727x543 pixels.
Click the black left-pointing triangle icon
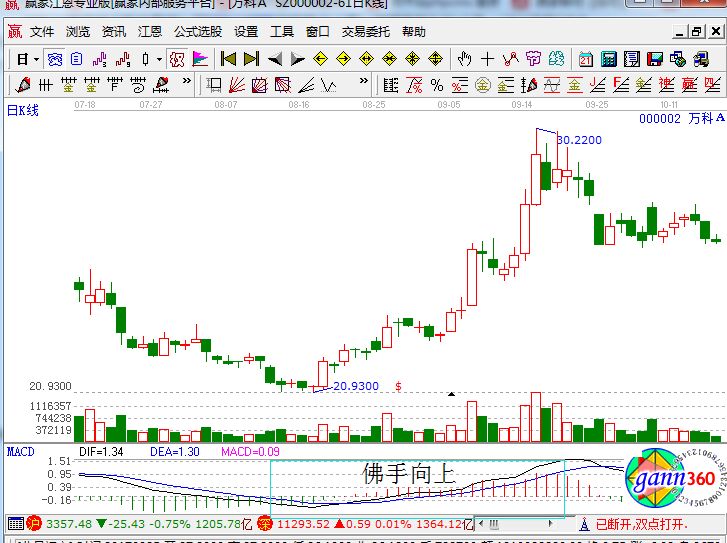tap(273, 59)
